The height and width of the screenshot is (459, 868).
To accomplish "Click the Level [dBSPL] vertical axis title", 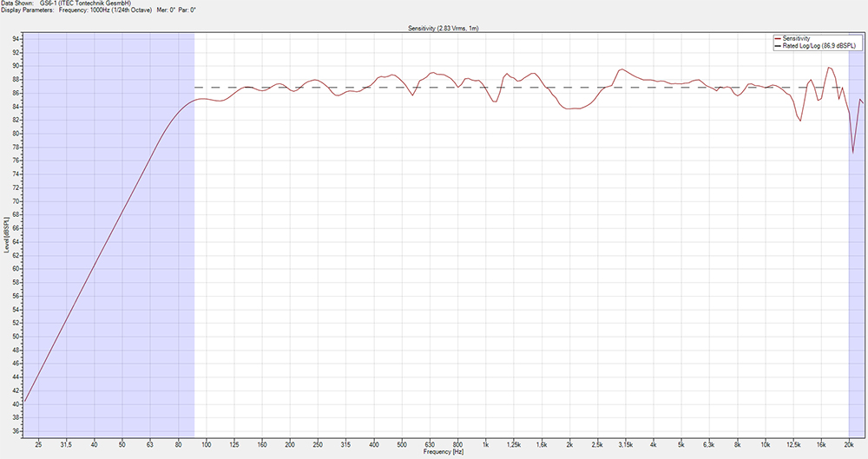I will tap(5, 236).
